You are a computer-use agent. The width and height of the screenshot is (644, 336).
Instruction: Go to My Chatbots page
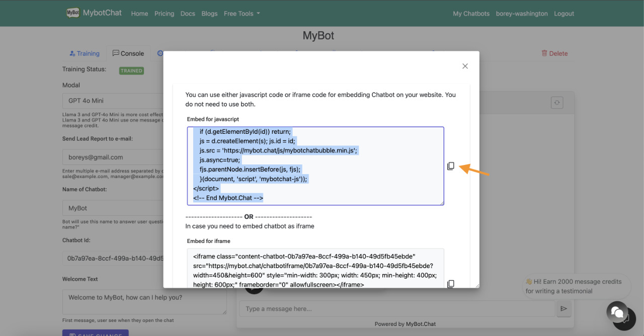point(471,14)
